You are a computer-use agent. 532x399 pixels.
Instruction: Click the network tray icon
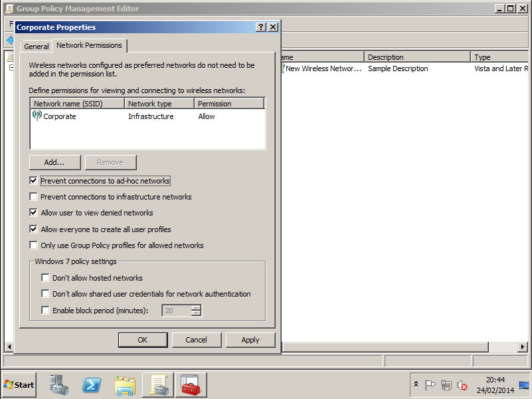click(446, 385)
